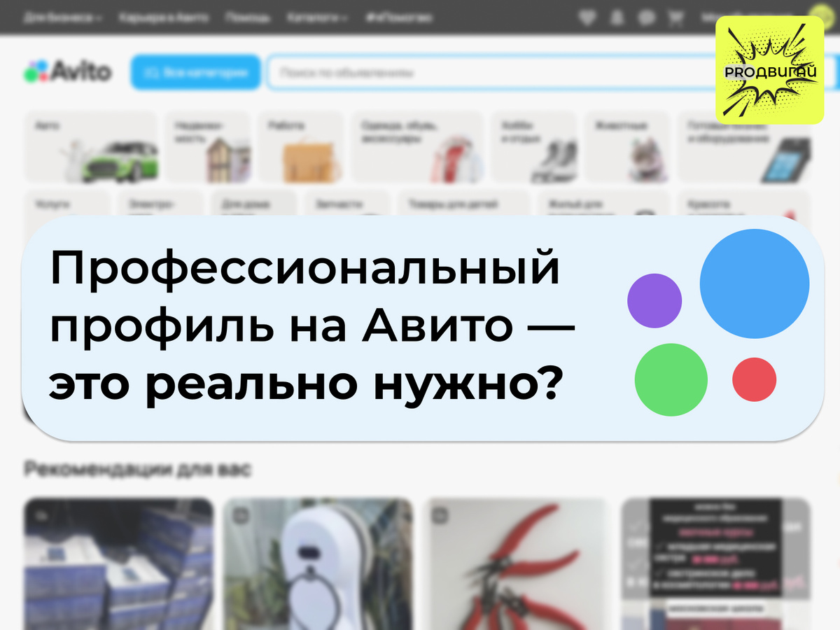Click the Avito logo
This screenshot has width=840, height=630.
pos(67,71)
